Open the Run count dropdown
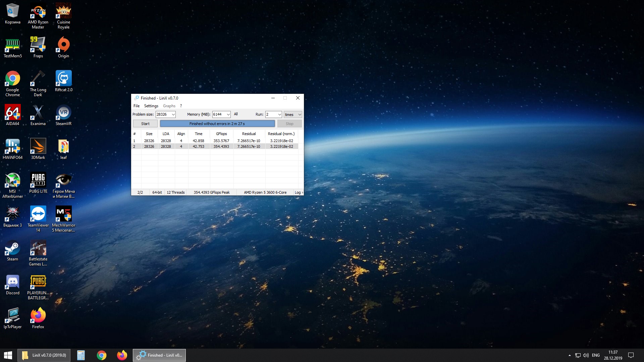 279,115
